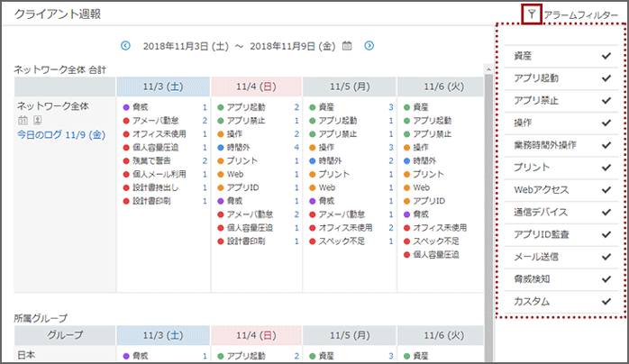The height and width of the screenshot is (364, 629).
Task: Click グループ column header
Action: point(65,335)
